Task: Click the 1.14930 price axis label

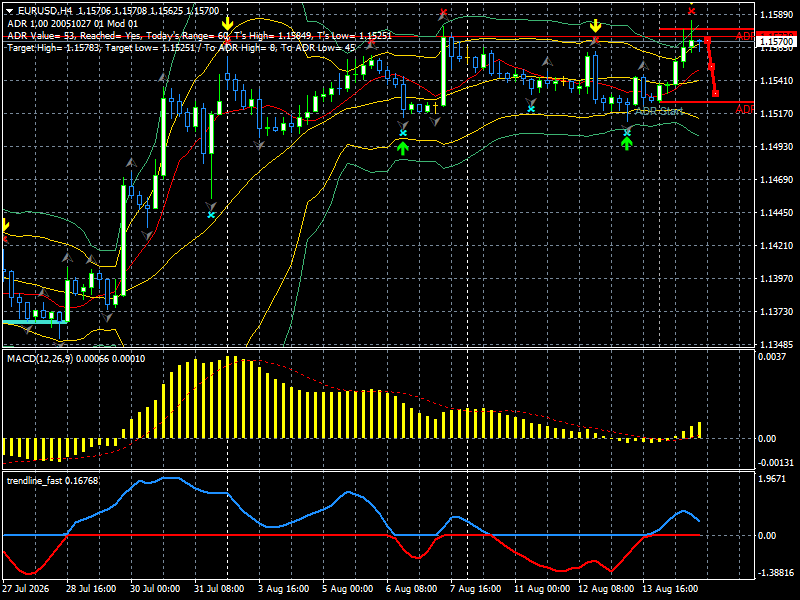Action: coord(777,146)
